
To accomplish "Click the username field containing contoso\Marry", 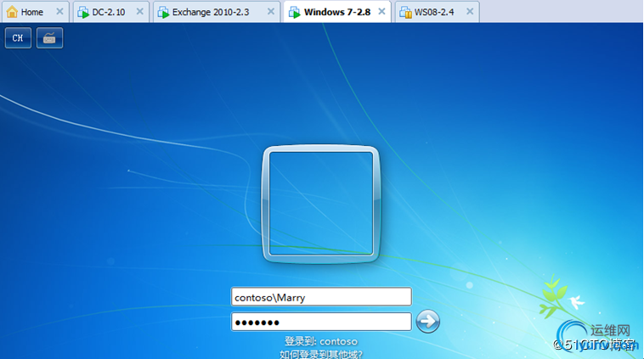I will click(x=321, y=297).
